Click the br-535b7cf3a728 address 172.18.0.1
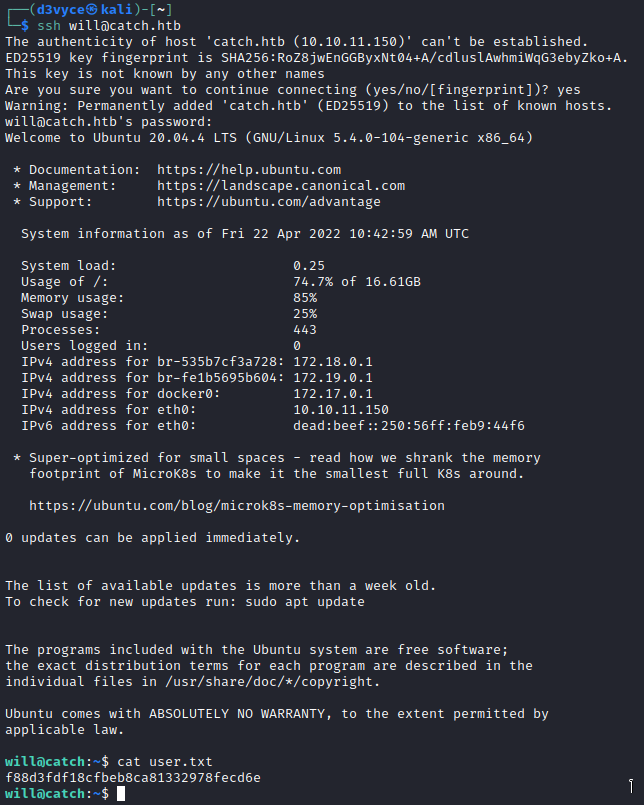644x805 pixels. [333, 362]
